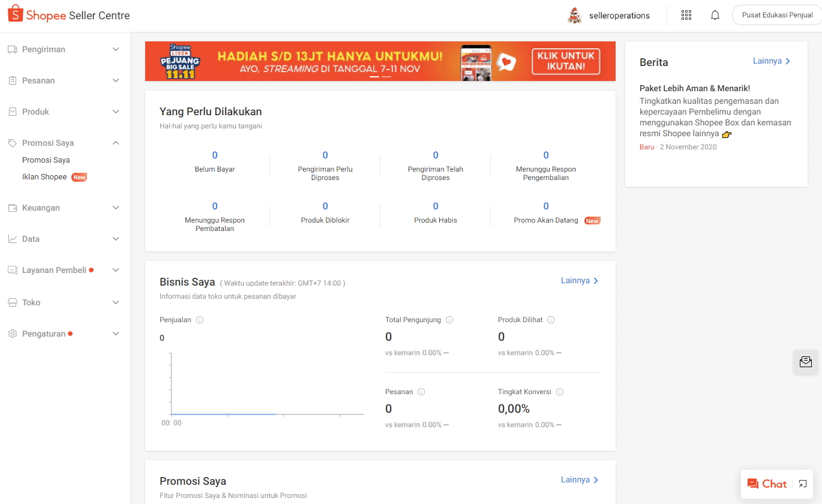Screen dimensions: 822x504
Task: Click Lainnya link in Promosi Saya section
Action: coord(580,479)
